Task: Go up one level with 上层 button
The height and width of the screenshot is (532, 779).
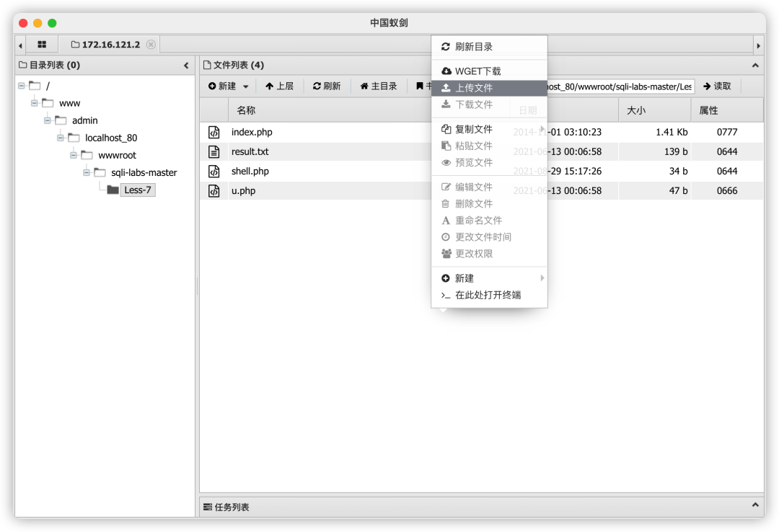Action: pyautogui.click(x=279, y=87)
